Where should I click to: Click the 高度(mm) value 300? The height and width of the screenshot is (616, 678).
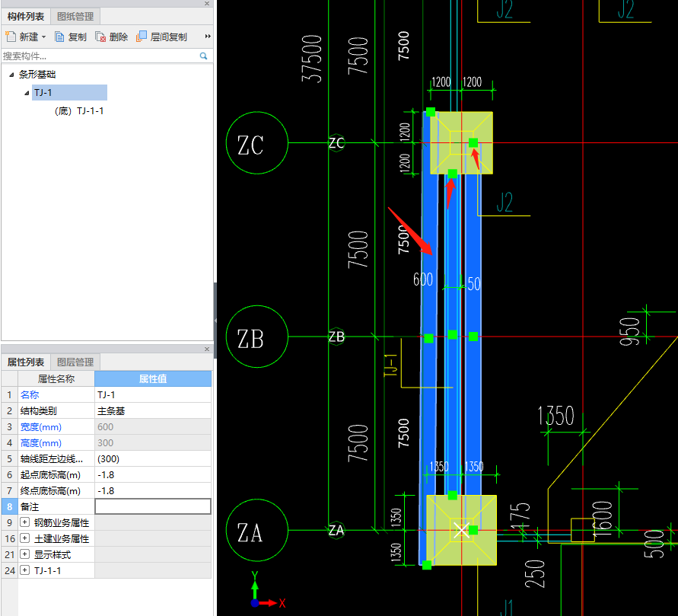tap(153, 443)
